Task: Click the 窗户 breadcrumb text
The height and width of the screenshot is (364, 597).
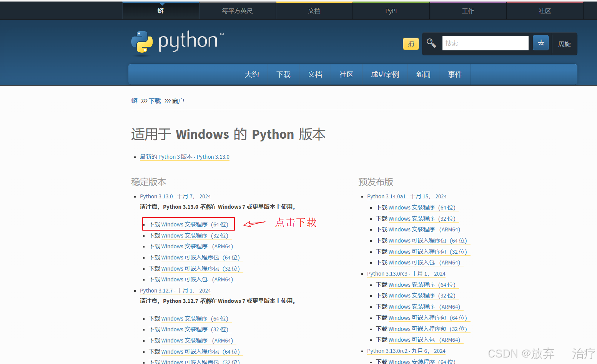Action: pyautogui.click(x=178, y=101)
